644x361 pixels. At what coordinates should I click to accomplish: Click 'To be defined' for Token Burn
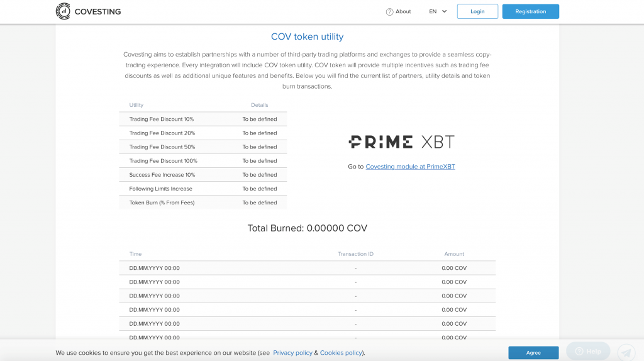[260, 203]
